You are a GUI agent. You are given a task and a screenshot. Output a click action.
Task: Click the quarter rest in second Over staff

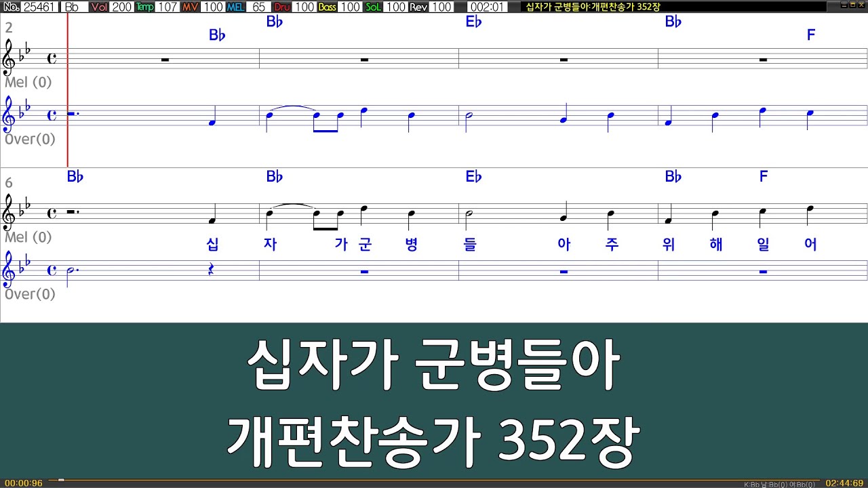213,270
